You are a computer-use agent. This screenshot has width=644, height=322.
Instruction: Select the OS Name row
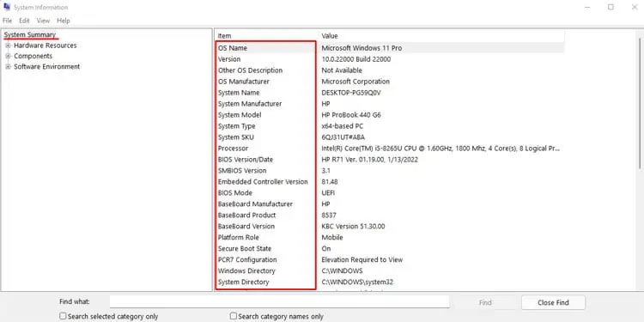(389, 48)
